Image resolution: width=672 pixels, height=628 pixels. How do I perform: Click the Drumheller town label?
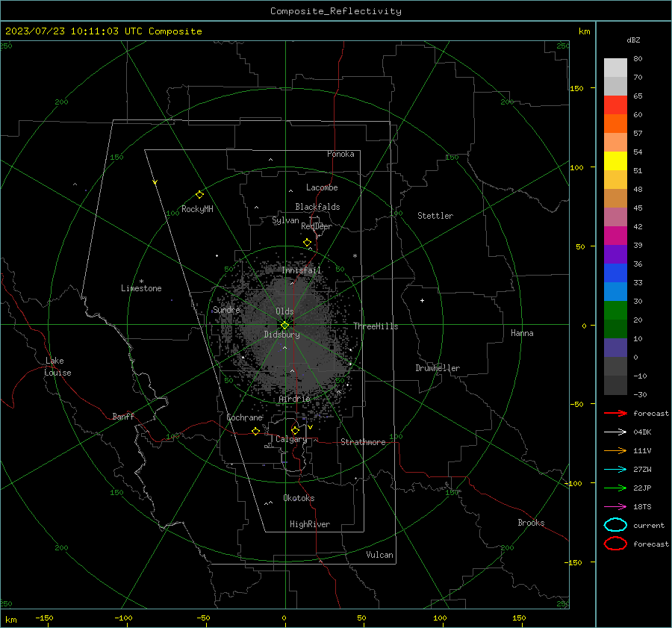click(x=438, y=368)
